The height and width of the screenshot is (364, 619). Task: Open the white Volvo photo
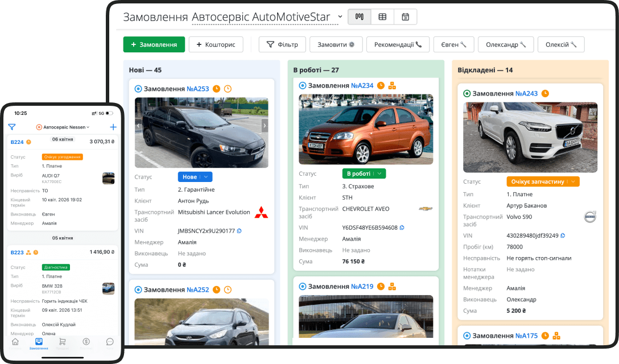coord(530,138)
